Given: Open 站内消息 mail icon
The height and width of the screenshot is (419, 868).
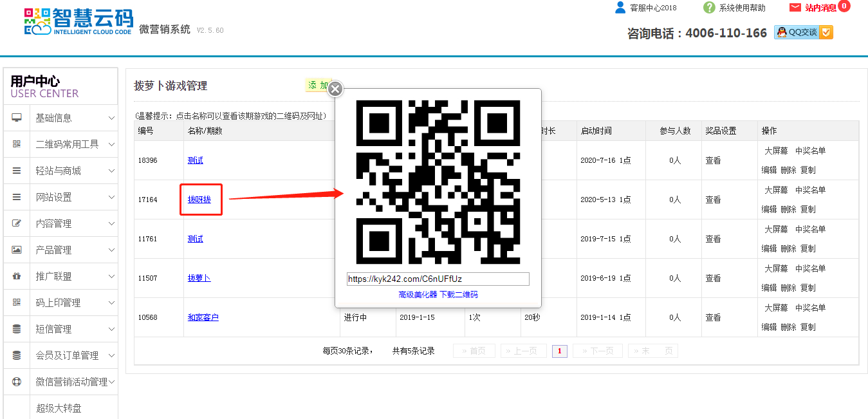Looking at the screenshot, I should click(795, 8).
